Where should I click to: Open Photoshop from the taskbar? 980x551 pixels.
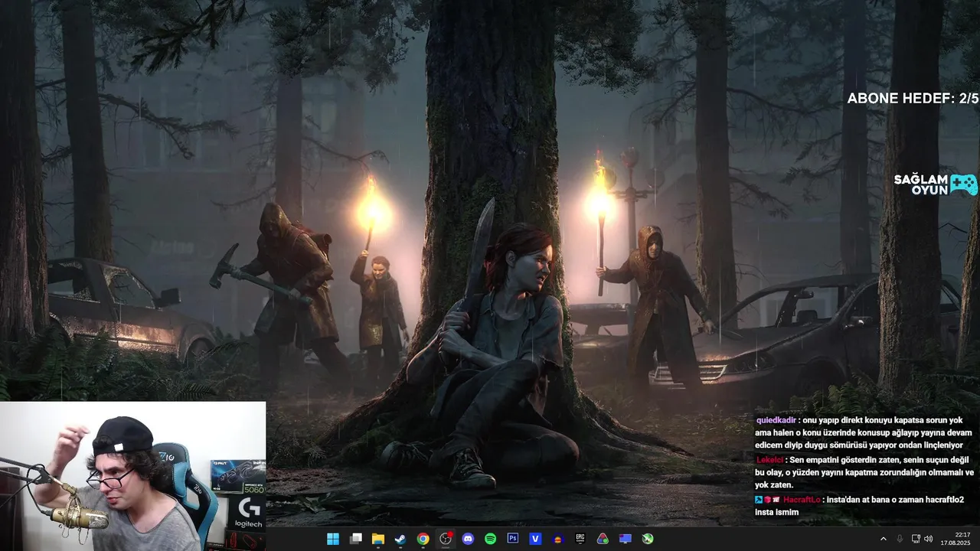[513, 539]
